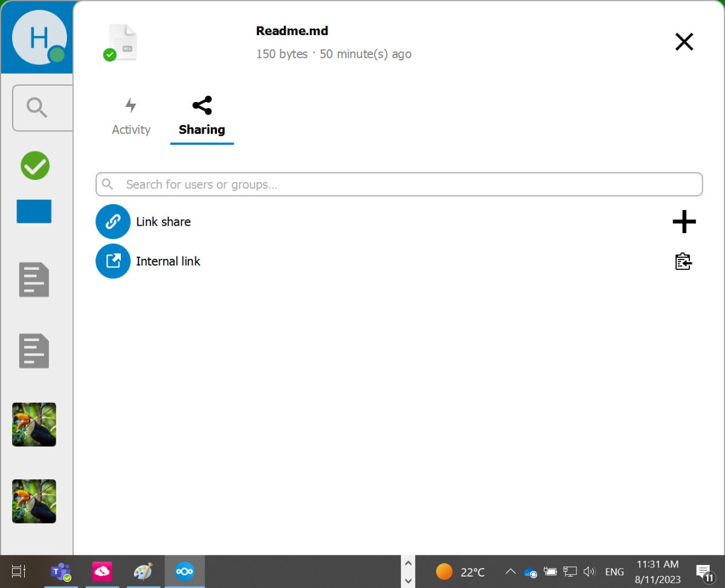The width and height of the screenshot is (725, 588).
Task: Click the volume speaker tray icon
Action: [589, 571]
